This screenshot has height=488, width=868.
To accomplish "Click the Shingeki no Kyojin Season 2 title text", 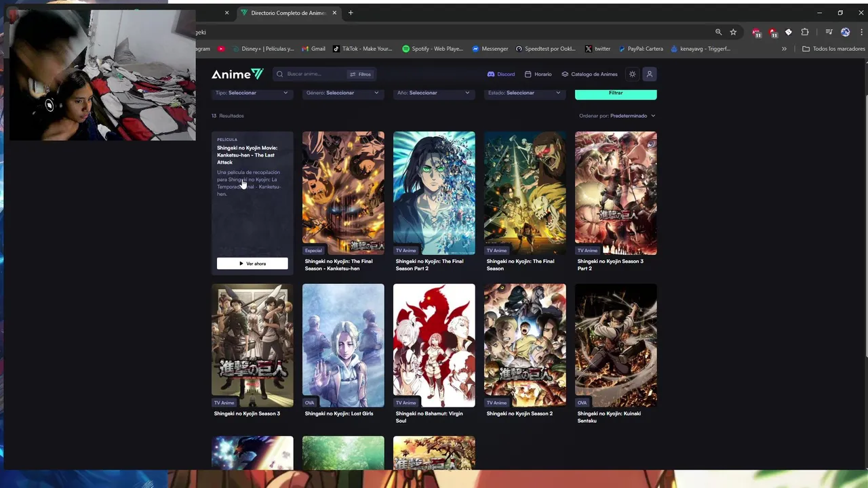I will (x=519, y=413).
